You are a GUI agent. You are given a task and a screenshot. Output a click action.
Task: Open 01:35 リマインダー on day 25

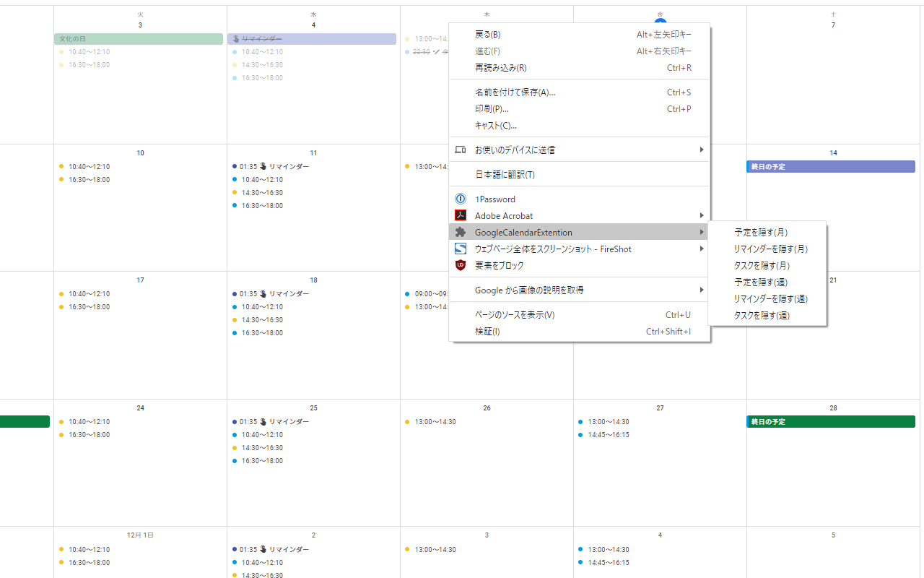coord(271,421)
